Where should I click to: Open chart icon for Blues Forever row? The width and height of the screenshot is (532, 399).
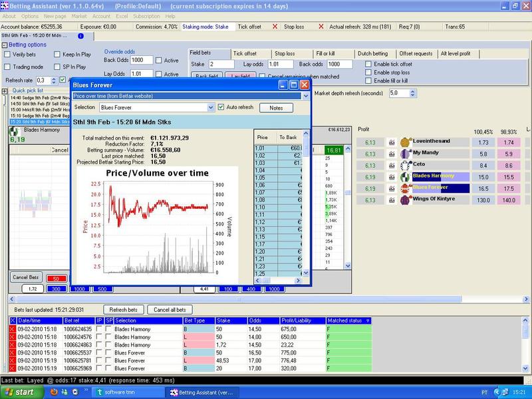pos(392,189)
